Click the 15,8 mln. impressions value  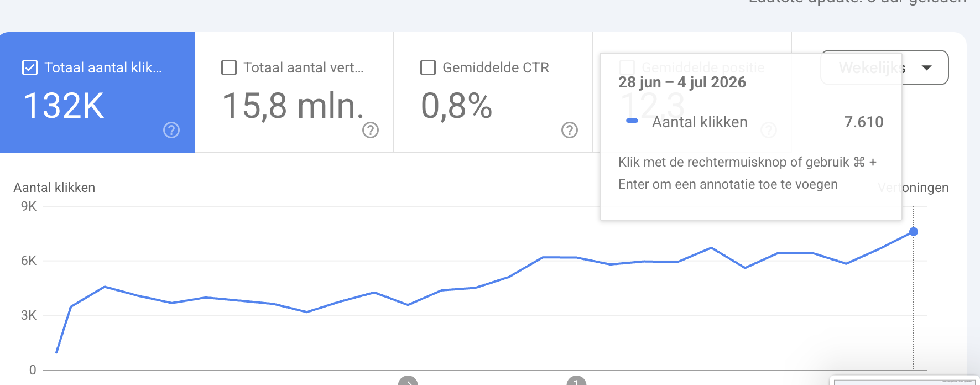tap(293, 106)
